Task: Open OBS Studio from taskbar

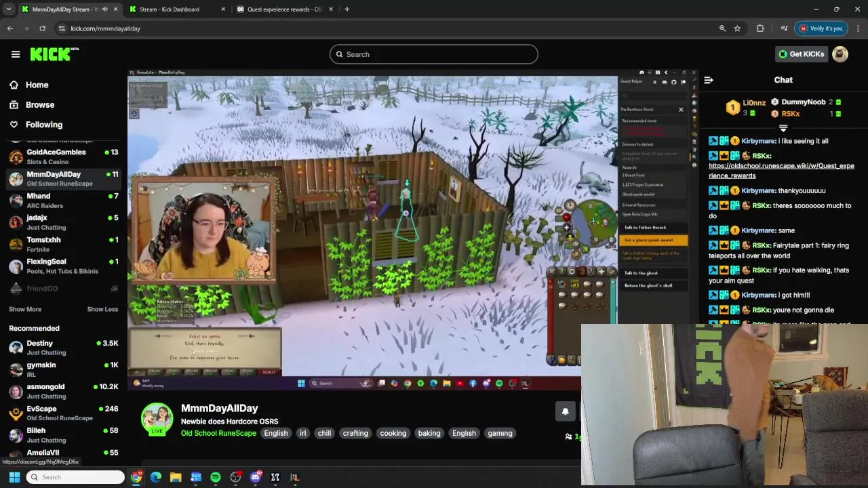Action: (x=235, y=477)
